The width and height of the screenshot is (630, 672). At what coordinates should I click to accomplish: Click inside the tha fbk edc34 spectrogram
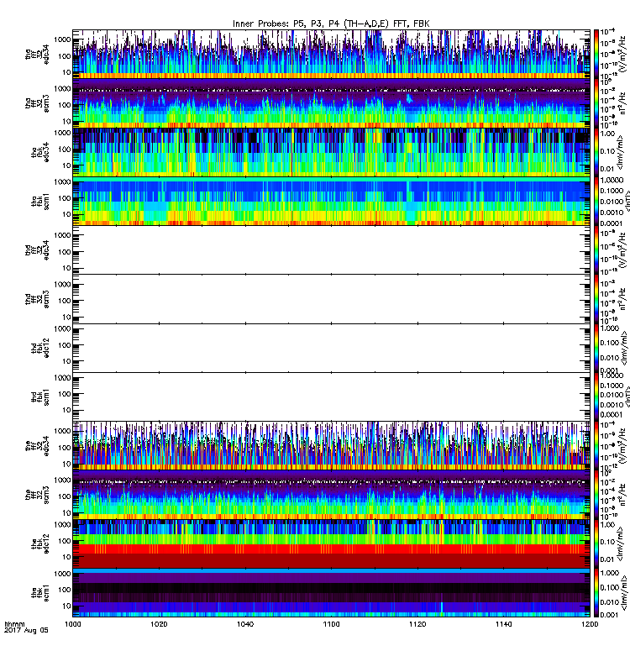(x=331, y=153)
